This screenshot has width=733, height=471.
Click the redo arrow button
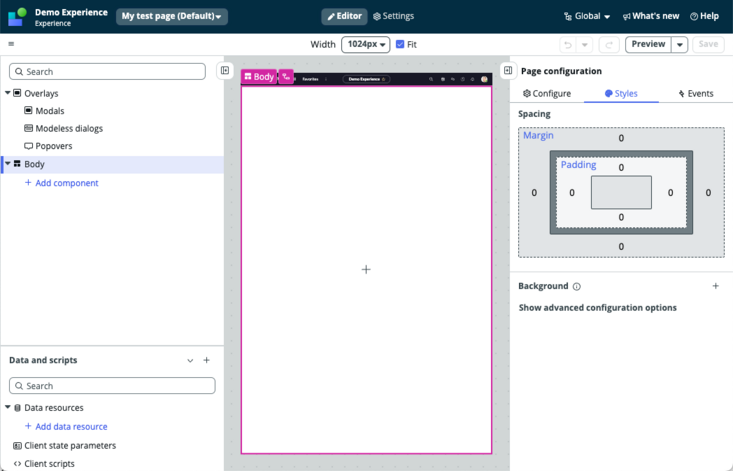pyautogui.click(x=609, y=44)
